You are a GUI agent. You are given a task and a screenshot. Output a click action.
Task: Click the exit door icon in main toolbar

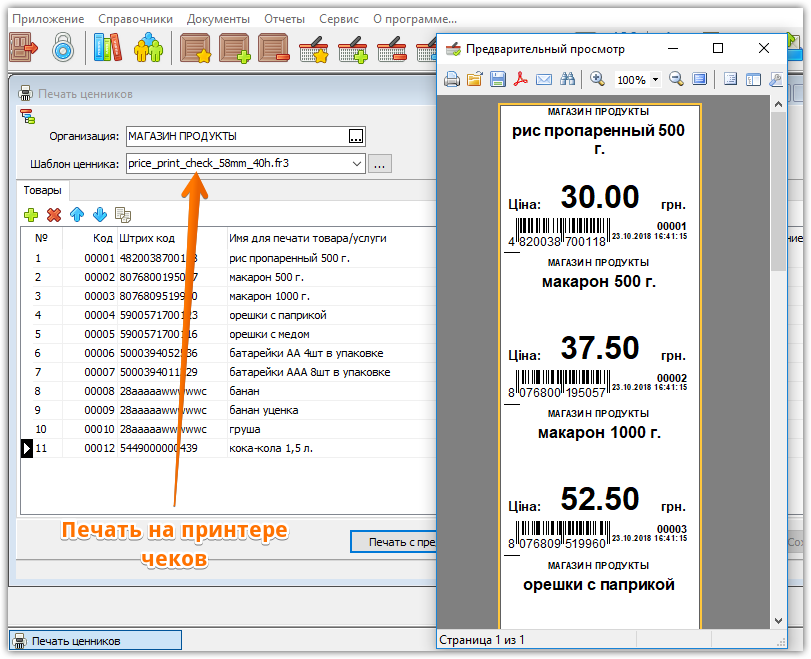[x=24, y=48]
